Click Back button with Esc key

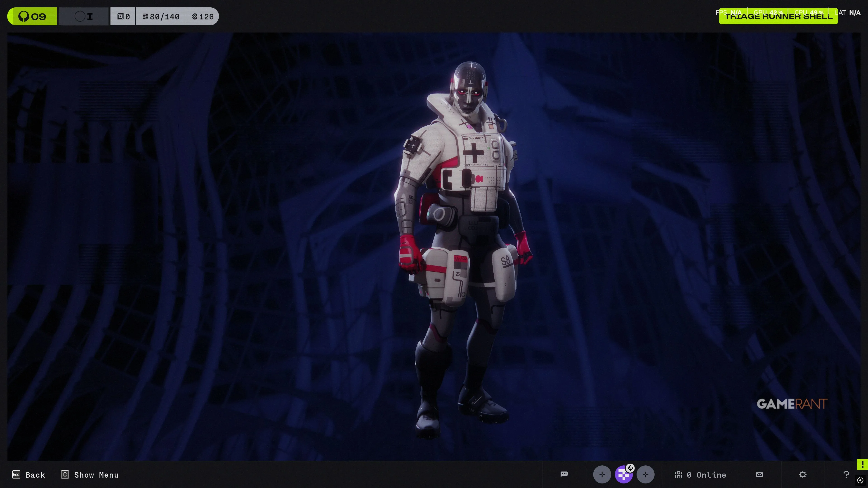point(29,474)
